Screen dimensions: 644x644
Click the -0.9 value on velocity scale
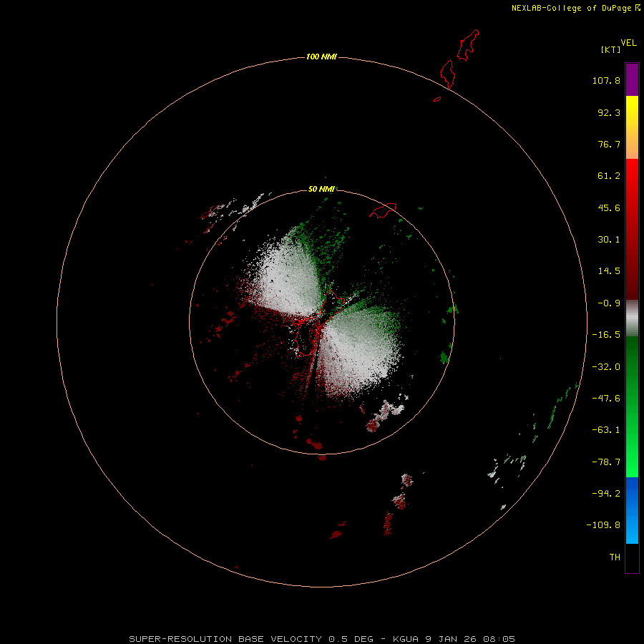point(609,303)
